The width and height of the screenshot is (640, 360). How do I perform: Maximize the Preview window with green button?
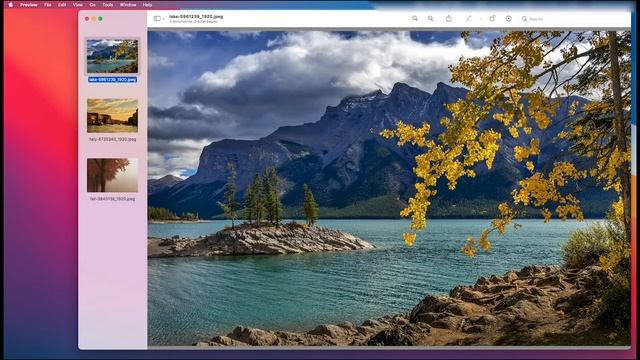click(100, 19)
